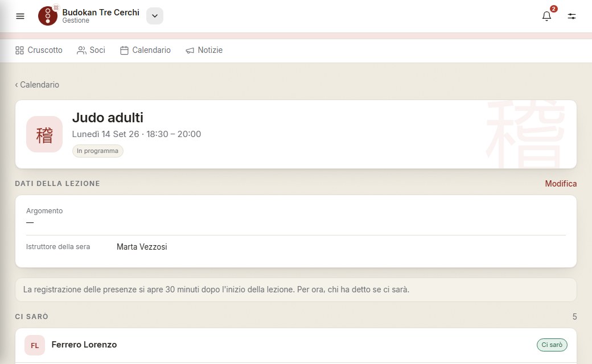Viewport: 592px width, 364px height.
Task: Go back via Calendario breadcrumb
Action: pos(37,85)
